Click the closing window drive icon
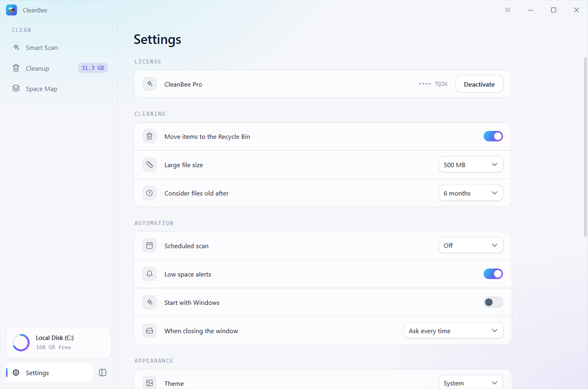Viewport: 588px width, 389px height. click(x=149, y=331)
